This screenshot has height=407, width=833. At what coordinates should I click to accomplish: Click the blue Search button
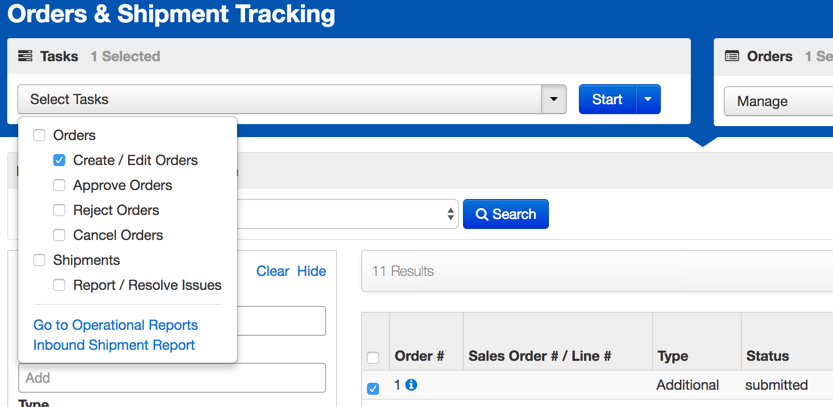(505, 214)
